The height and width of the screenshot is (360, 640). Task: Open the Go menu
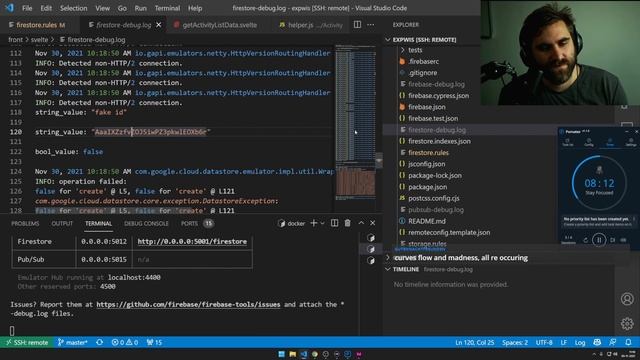(122, 8)
